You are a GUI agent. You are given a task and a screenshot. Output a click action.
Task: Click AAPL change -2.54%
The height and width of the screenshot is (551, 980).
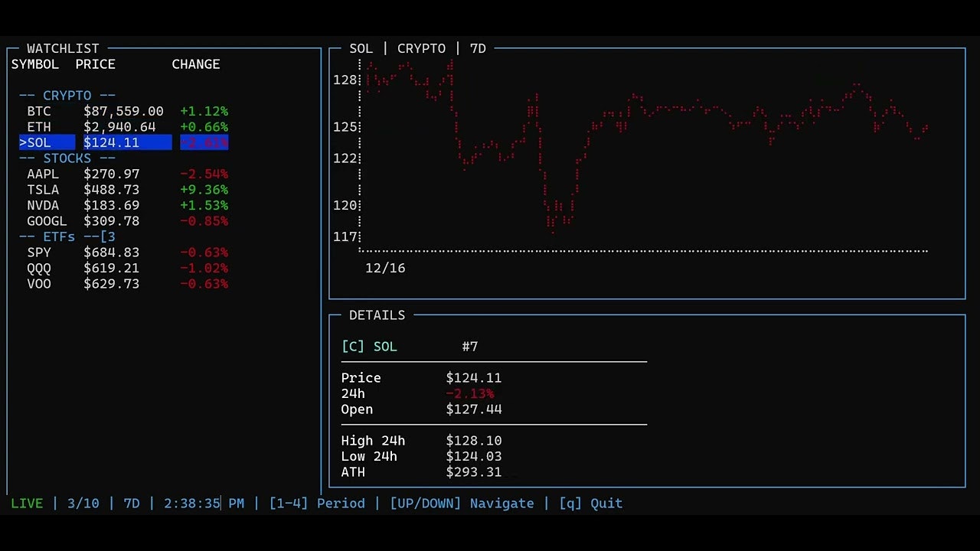click(204, 174)
